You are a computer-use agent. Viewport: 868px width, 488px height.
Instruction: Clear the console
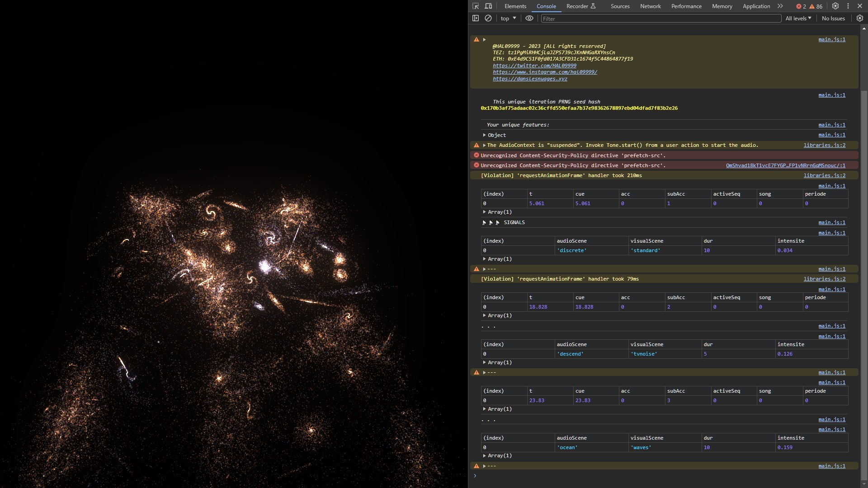tap(488, 19)
